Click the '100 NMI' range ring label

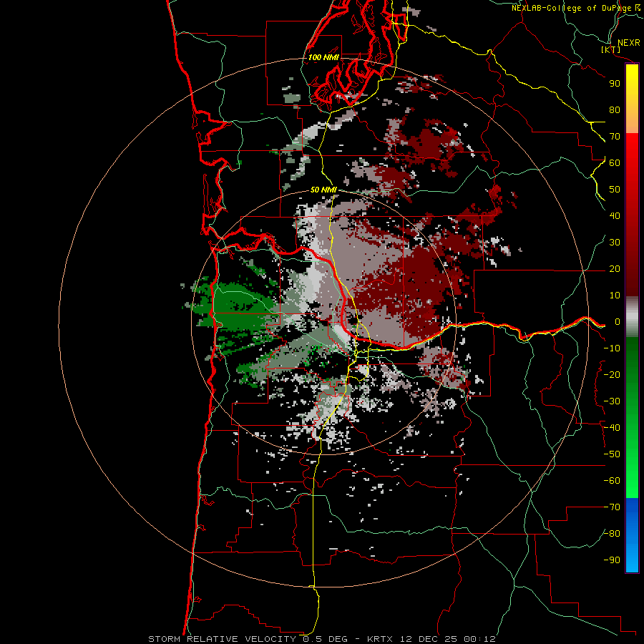coord(323,57)
